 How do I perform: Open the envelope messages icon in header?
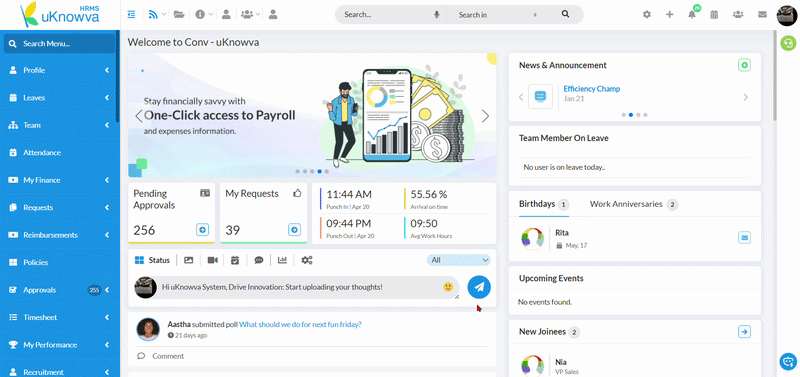(x=762, y=14)
